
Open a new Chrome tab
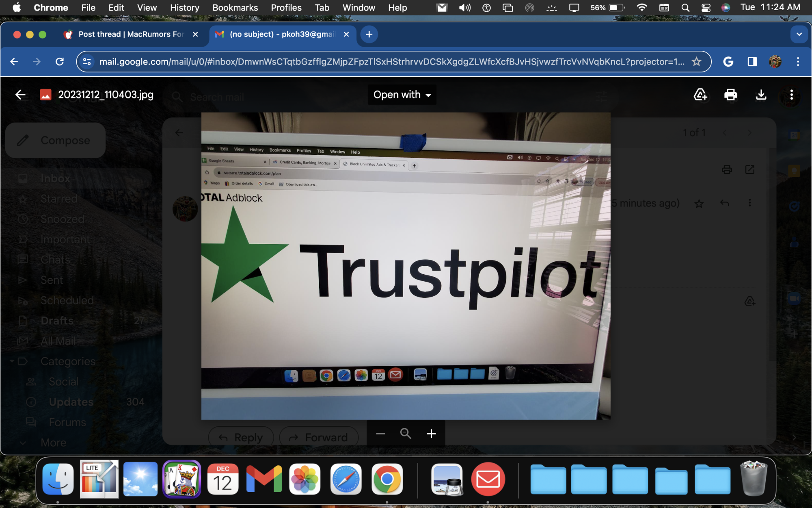pos(369,34)
